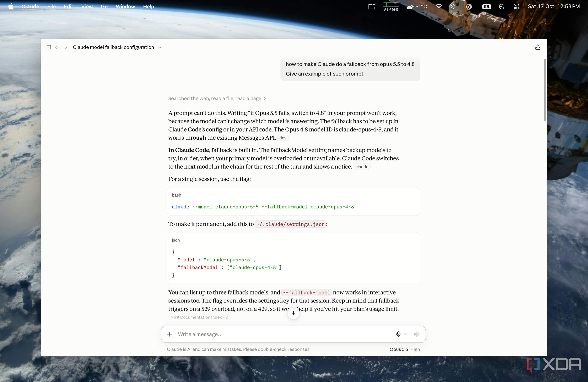Click the 'High' effort setting label
Image resolution: width=588 pixels, height=382 pixels.
coord(415,349)
